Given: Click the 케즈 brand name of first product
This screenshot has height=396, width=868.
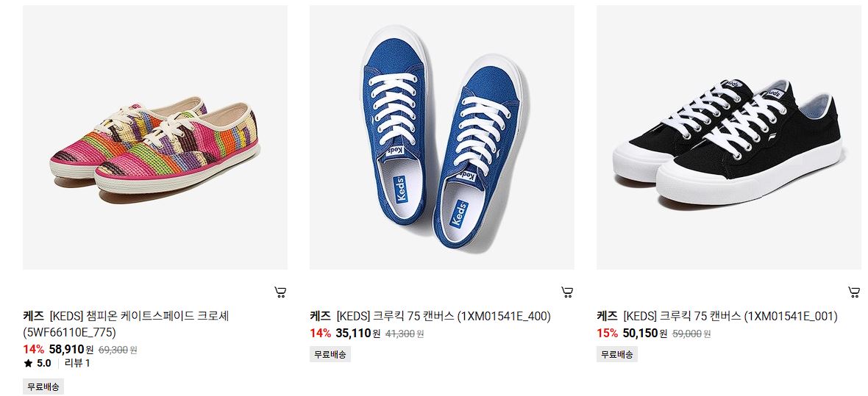Looking at the screenshot, I should (x=33, y=317).
